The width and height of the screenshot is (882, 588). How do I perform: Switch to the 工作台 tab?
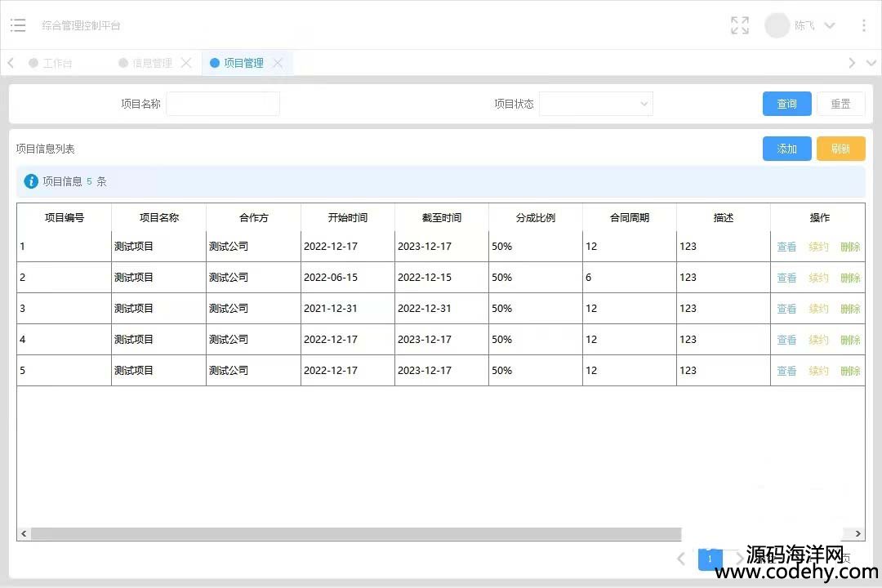click(51, 63)
